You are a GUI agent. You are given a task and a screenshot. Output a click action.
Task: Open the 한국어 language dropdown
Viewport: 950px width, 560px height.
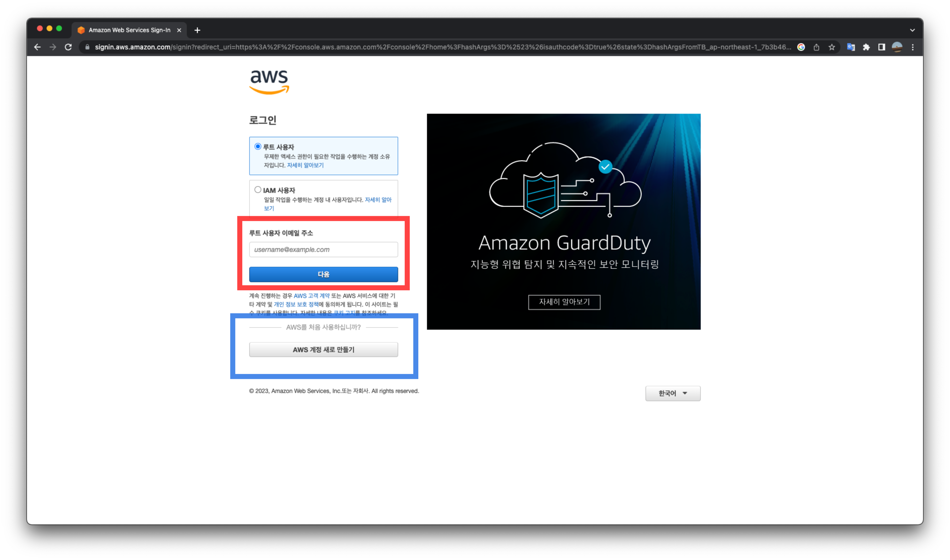click(672, 393)
